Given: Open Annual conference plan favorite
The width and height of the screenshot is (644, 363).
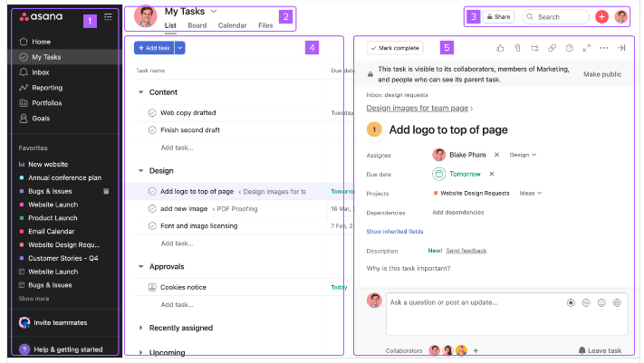Looking at the screenshot, I should tap(61, 177).
